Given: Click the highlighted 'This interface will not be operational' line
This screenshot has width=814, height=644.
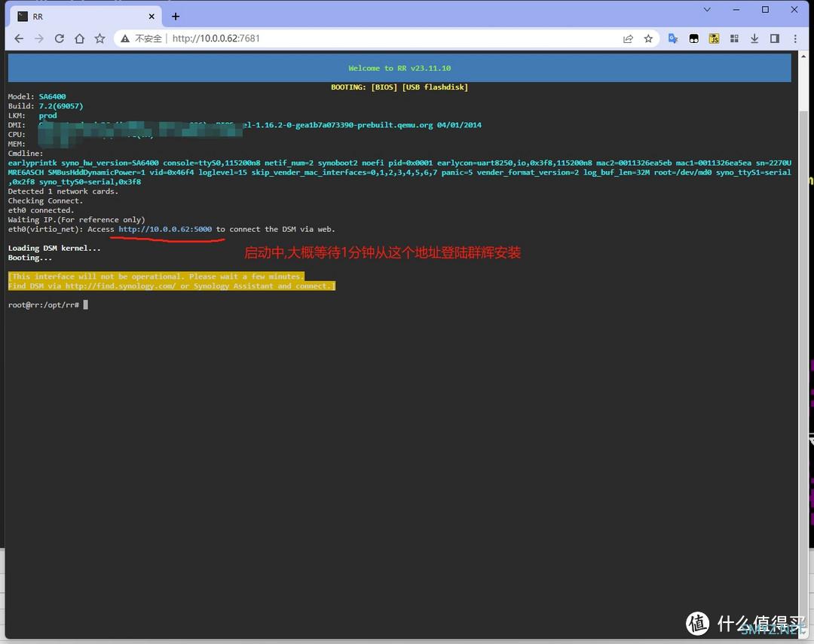Looking at the screenshot, I should click(156, 276).
